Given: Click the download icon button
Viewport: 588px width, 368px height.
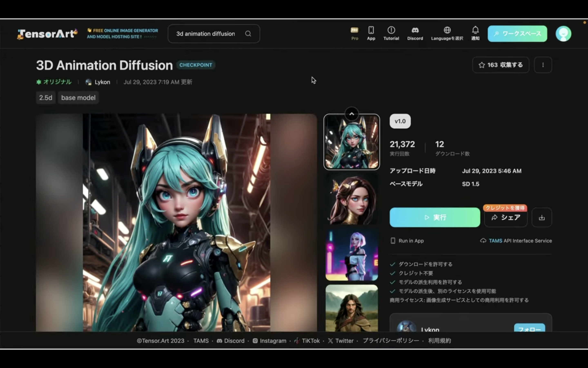Looking at the screenshot, I should pos(542,218).
